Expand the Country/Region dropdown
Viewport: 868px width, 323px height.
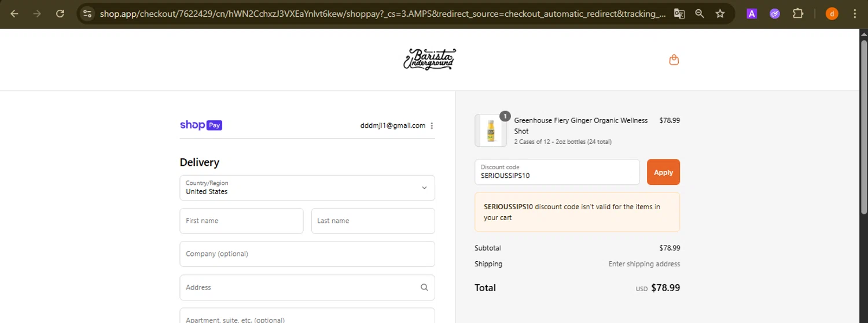(x=307, y=188)
